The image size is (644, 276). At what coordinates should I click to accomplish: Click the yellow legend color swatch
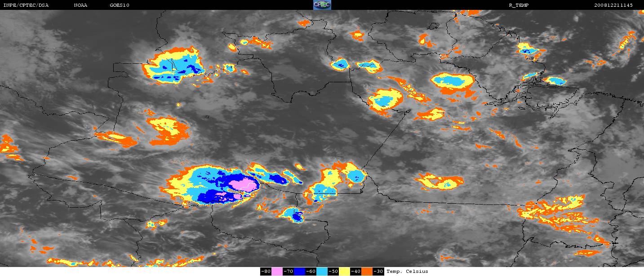tap(345, 272)
